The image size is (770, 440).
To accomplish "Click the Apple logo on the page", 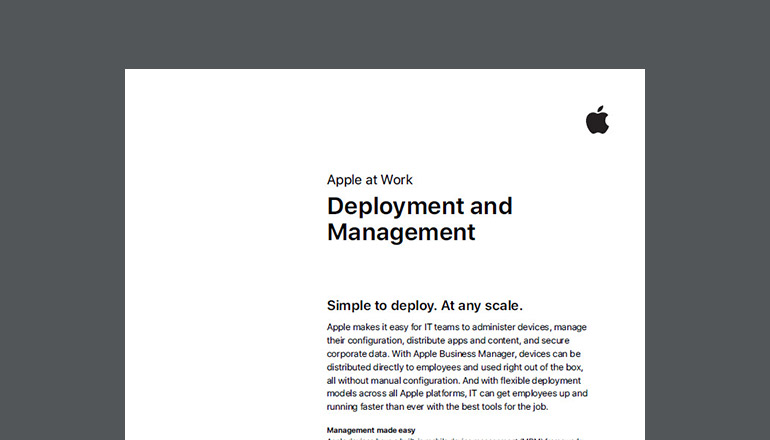I will pyautogui.click(x=597, y=119).
